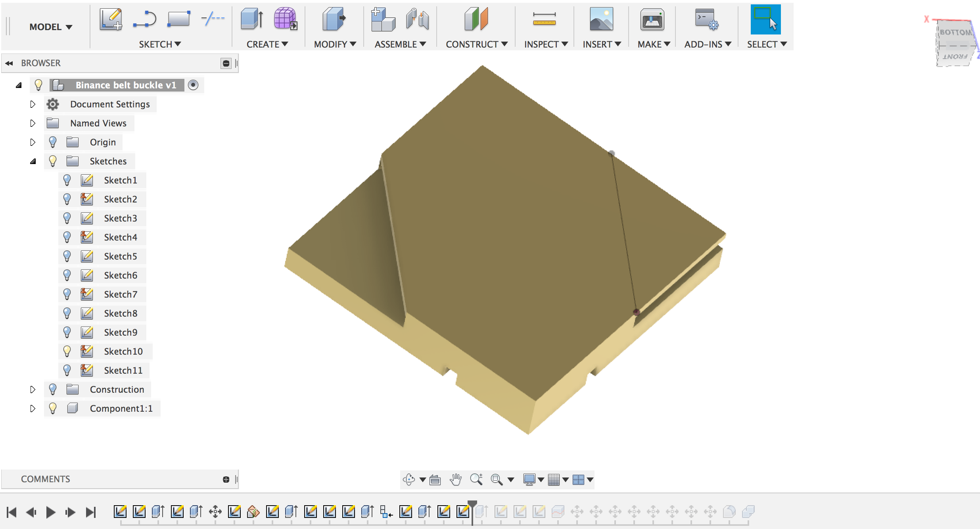Select the Pan hand tool
The image size is (980, 529).
click(x=456, y=479)
